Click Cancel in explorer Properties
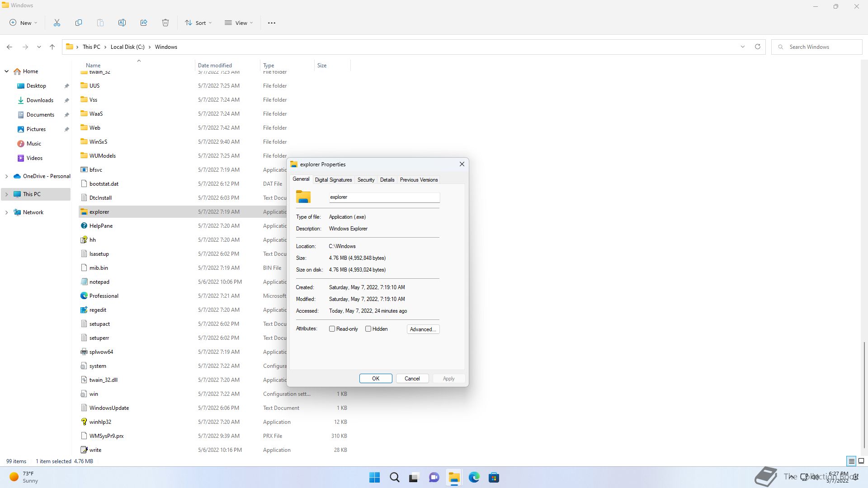The width and height of the screenshot is (868, 488). coord(412,379)
